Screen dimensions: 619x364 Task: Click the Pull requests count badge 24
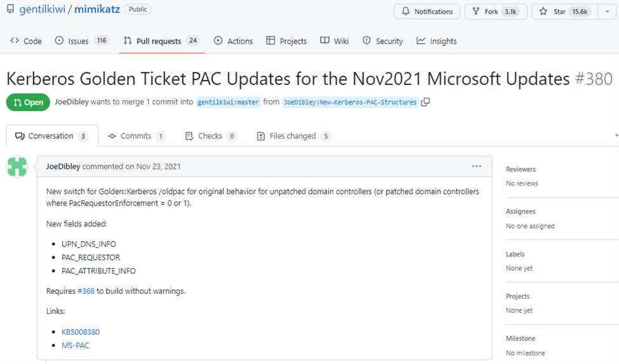pos(192,41)
